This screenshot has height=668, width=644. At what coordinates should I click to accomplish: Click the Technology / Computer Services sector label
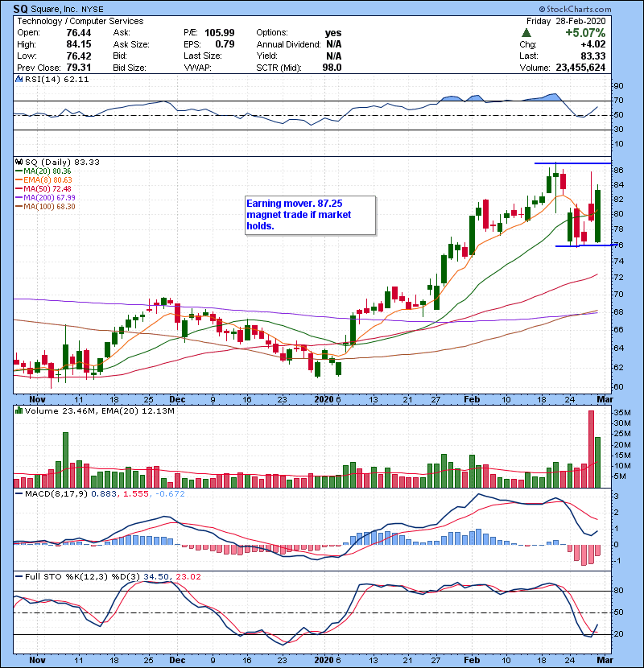pyautogui.click(x=80, y=21)
